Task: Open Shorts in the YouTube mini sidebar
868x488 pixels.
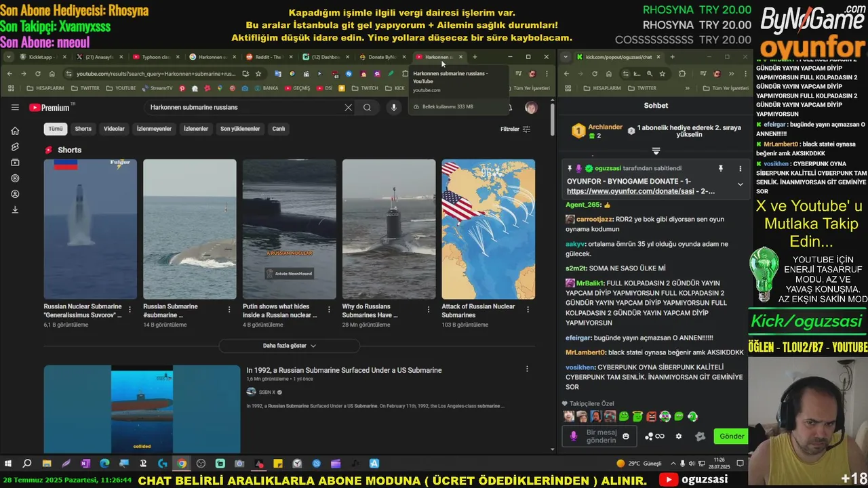Action: [x=15, y=146]
